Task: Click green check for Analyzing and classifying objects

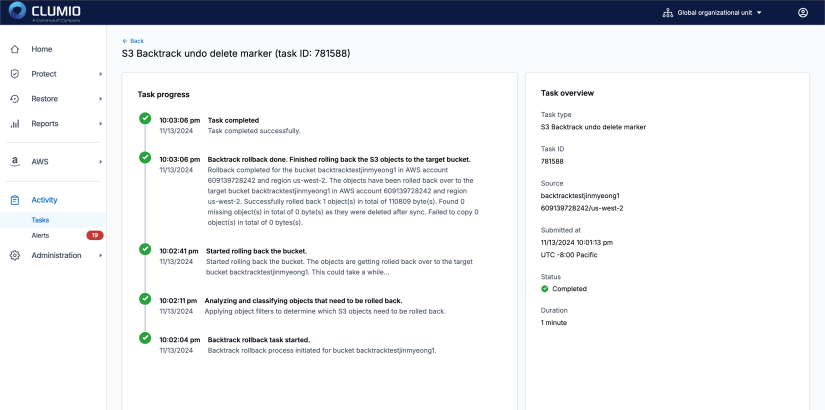Action: tap(145, 298)
